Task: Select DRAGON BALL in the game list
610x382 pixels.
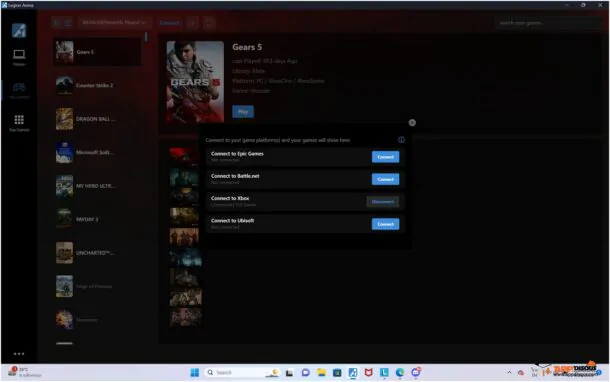Action: pos(97,119)
